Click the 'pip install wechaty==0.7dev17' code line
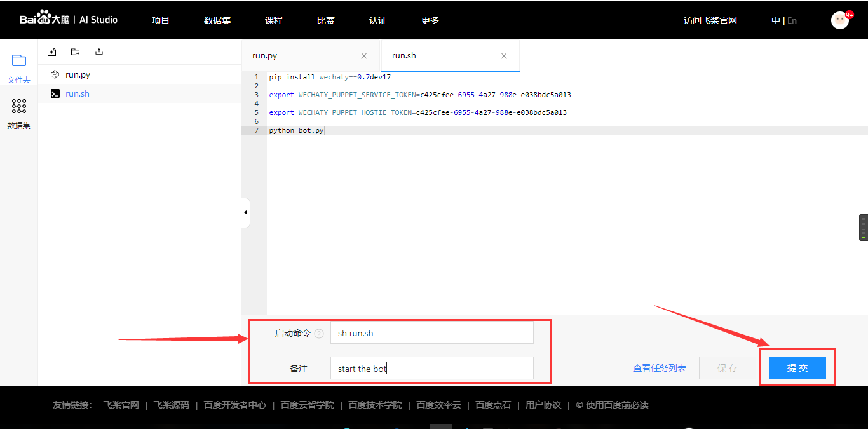 click(330, 77)
